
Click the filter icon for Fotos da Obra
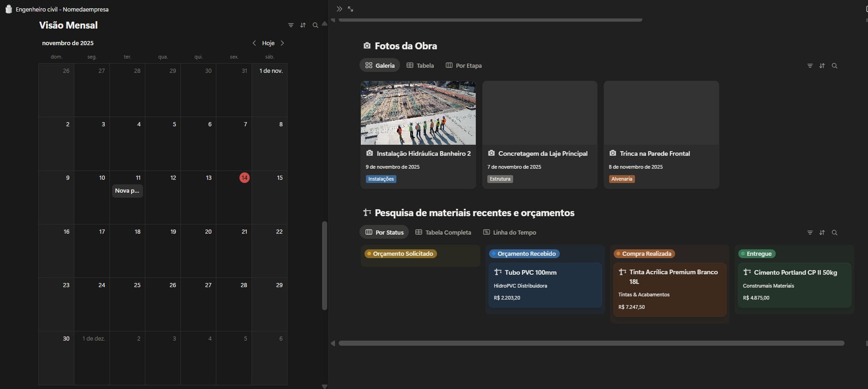point(810,66)
